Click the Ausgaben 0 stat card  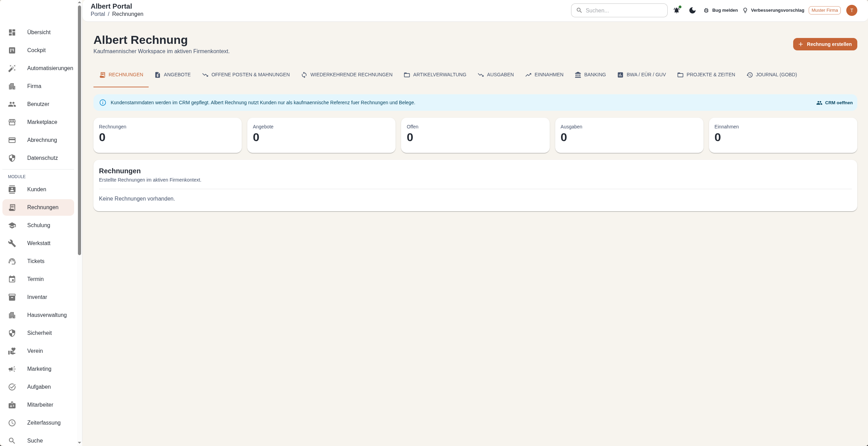[629, 135]
